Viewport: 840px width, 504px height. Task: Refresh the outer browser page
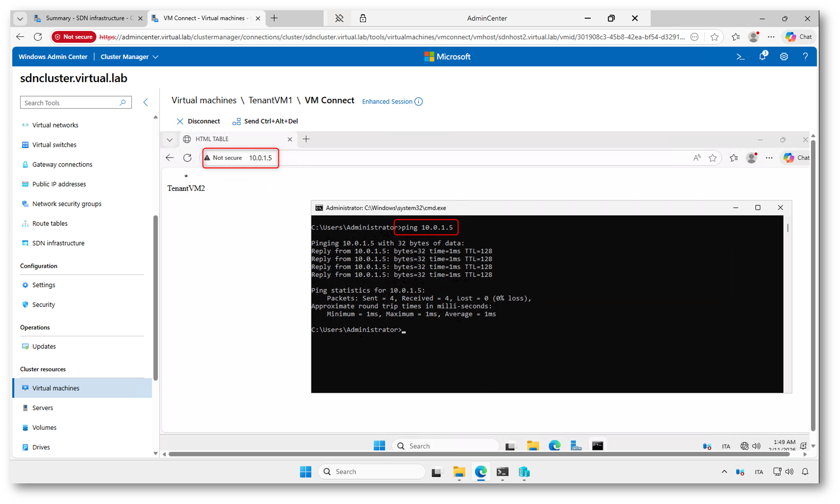(38, 37)
